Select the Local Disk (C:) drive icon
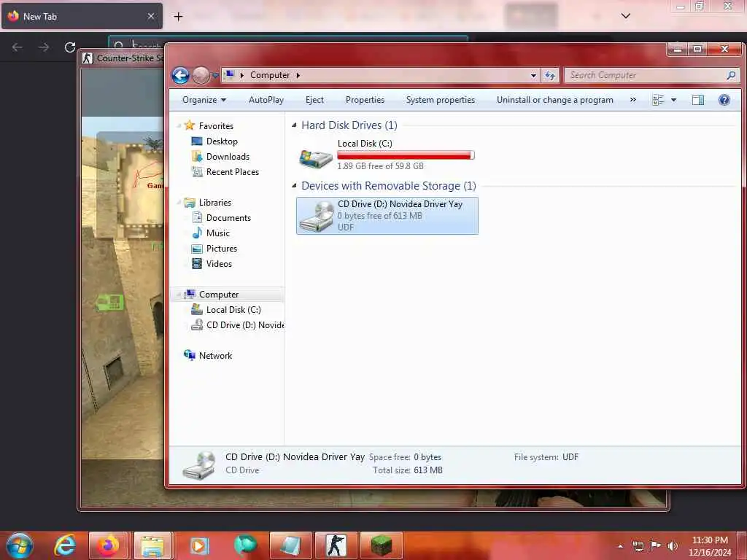The height and width of the screenshot is (560, 747). pos(315,157)
